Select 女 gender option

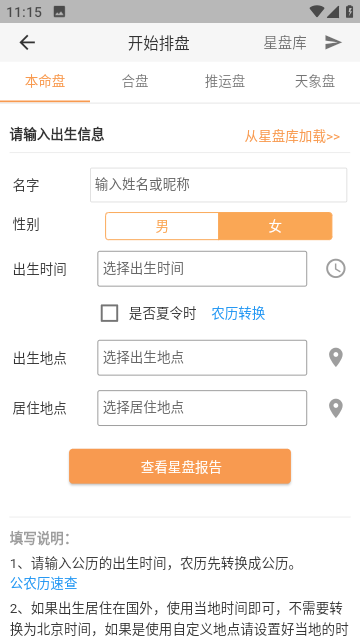[x=275, y=226]
